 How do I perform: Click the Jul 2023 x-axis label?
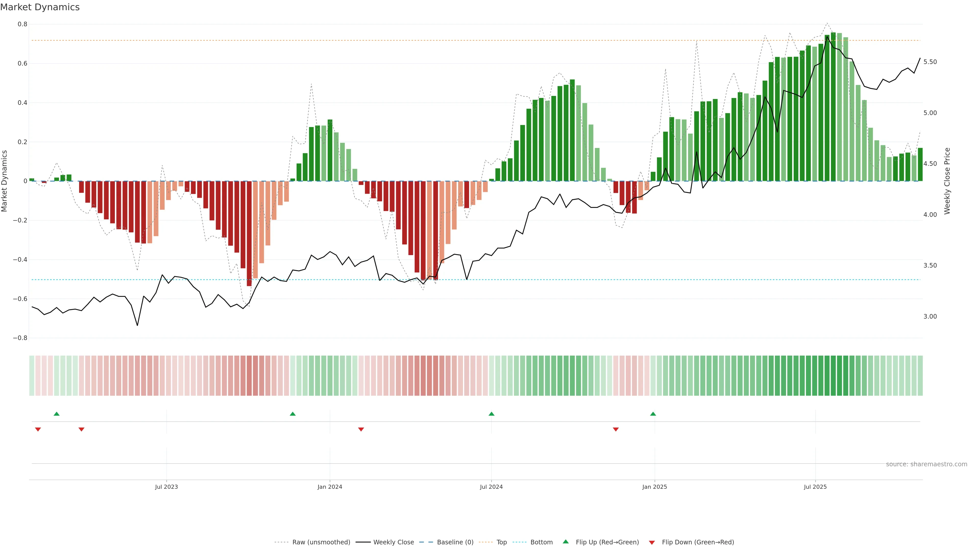click(166, 487)
